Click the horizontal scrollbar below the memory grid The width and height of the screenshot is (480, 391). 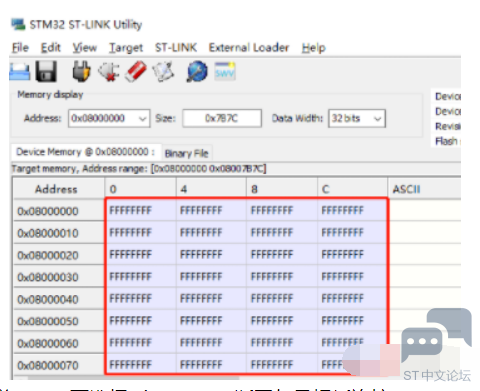133,378
